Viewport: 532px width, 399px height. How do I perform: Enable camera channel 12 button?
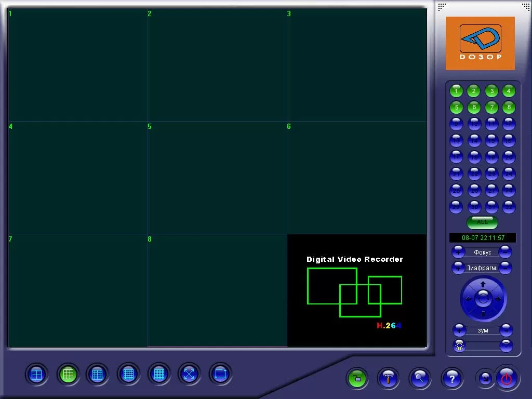pyautogui.click(x=509, y=124)
